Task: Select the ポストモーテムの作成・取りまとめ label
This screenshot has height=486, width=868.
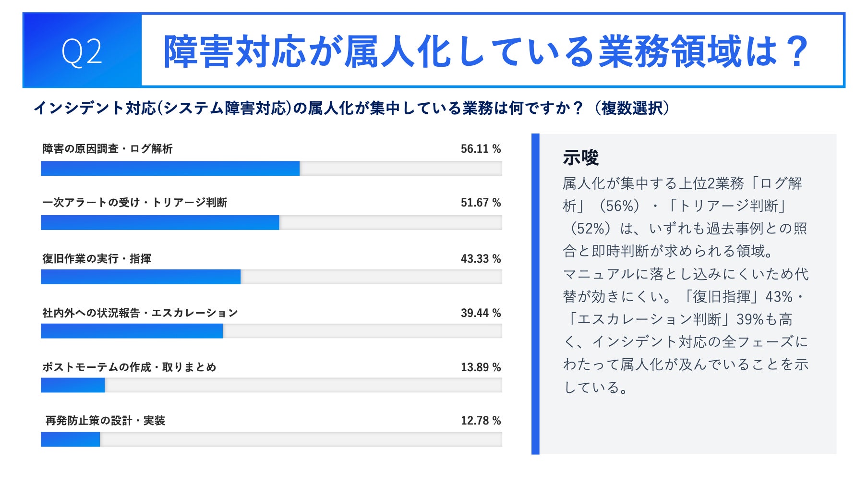Action: pos(130,367)
